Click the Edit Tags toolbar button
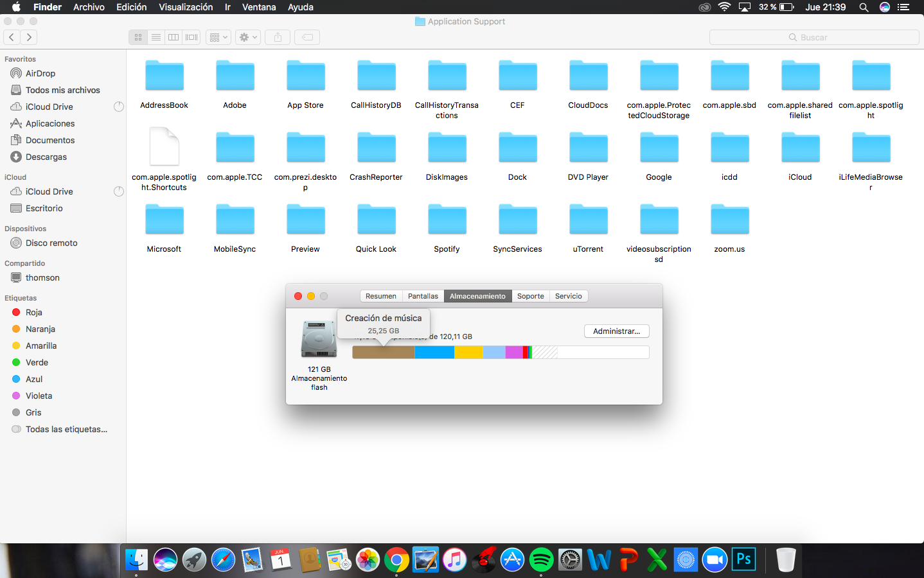The image size is (924, 578). click(x=308, y=37)
